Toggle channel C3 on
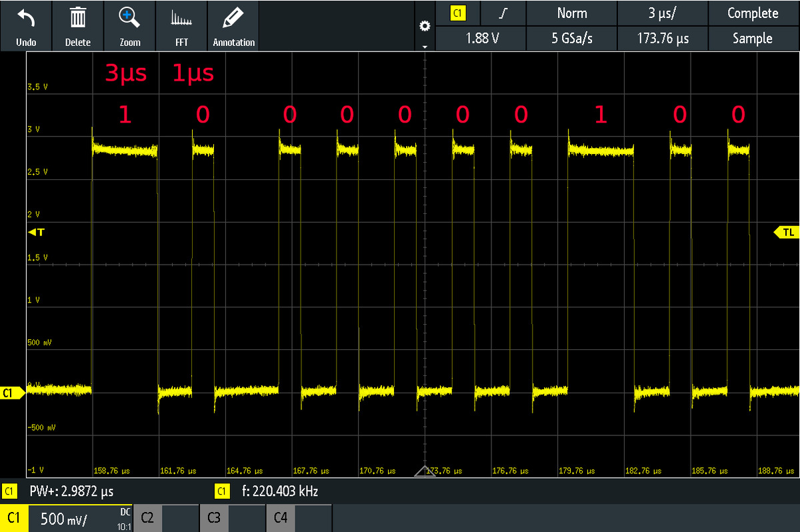 click(x=232, y=517)
